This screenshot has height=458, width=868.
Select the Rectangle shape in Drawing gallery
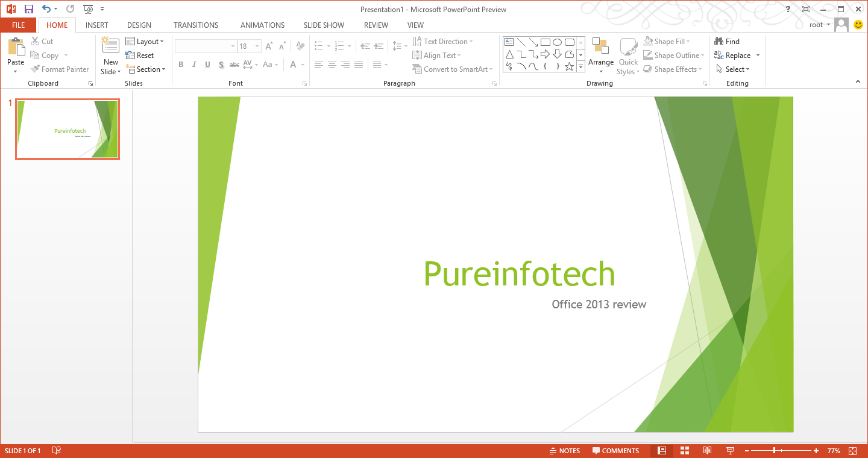[x=545, y=41]
